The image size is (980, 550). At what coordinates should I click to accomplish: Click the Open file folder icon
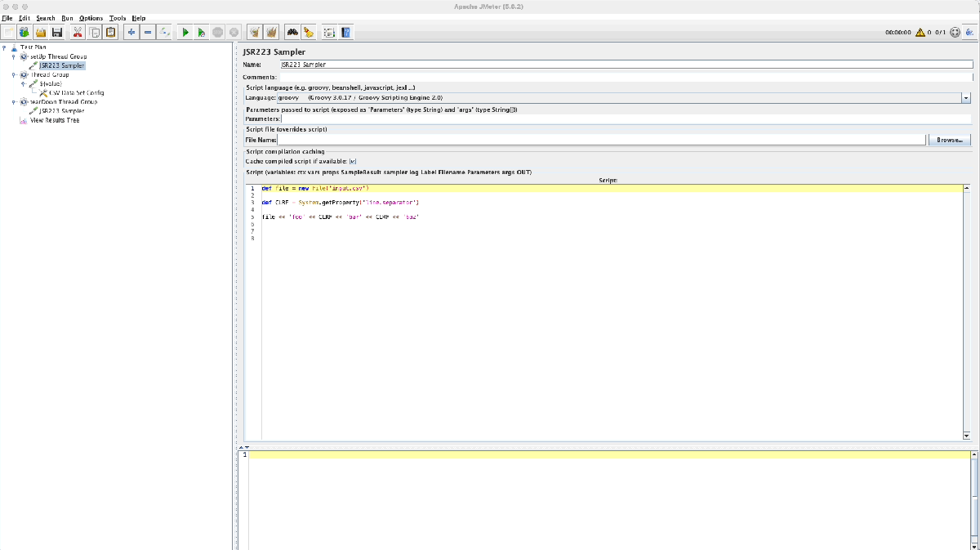(x=41, y=32)
